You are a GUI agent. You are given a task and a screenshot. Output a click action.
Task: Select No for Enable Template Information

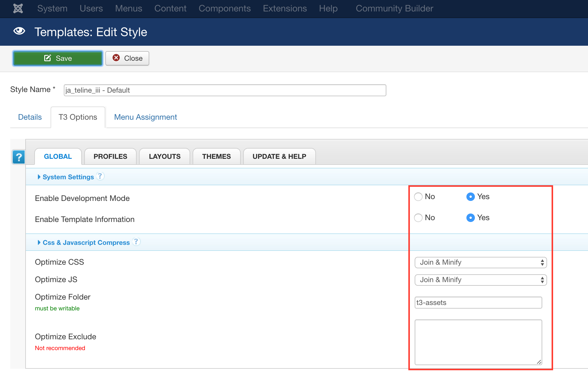click(418, 218)
